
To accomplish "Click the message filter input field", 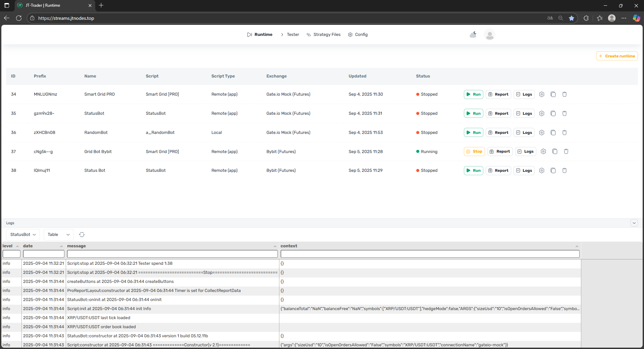I will (172, 254).
